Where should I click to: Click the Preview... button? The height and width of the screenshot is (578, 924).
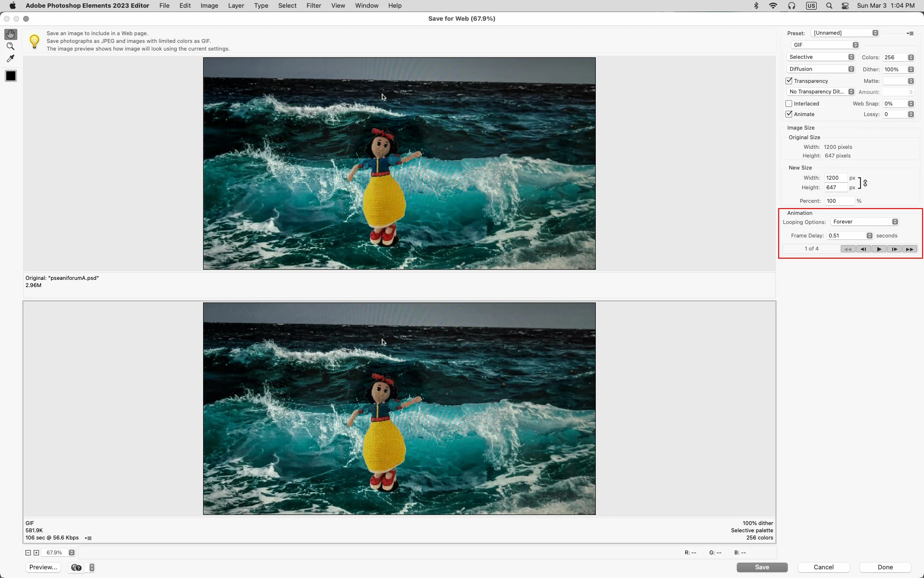(43, 567)
